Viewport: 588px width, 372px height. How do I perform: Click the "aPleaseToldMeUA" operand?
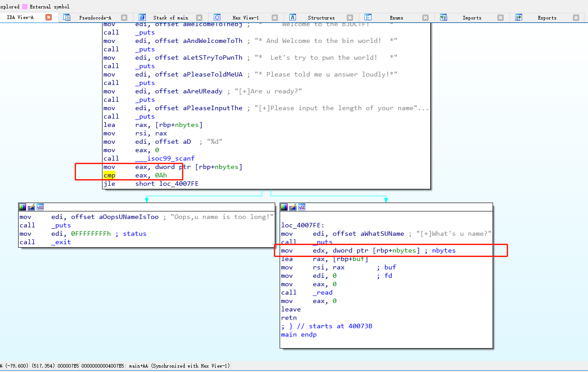pyautogui.click(x=212, y=74)
